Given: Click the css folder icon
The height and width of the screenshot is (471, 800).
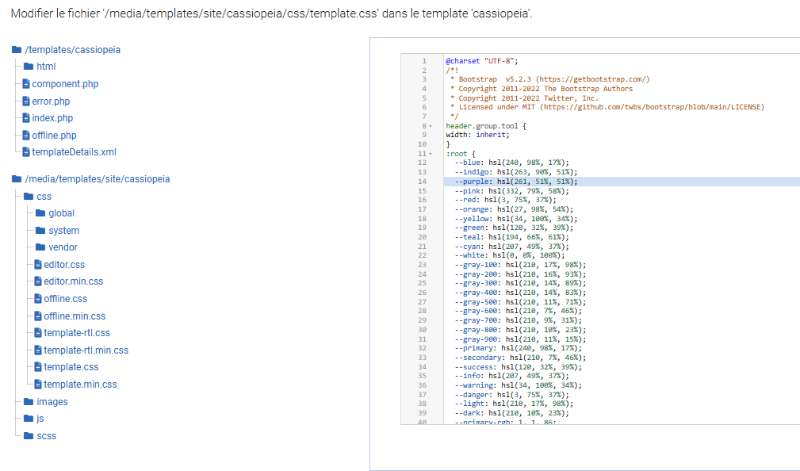Looking at the screenshot, I should pyautogui.click(x=29, y=196).
